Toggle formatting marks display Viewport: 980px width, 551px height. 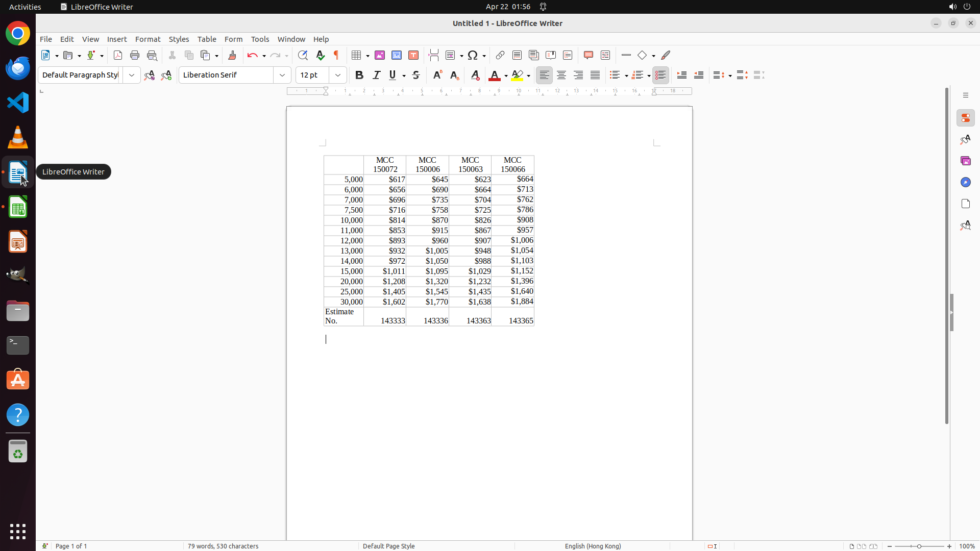pos(336,55)
